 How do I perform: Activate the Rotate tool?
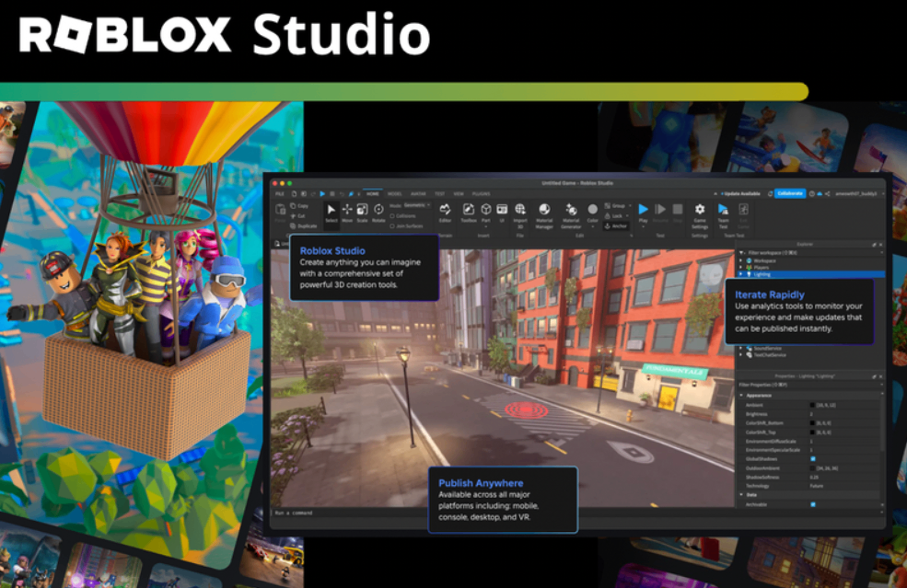tap(378, 213)
